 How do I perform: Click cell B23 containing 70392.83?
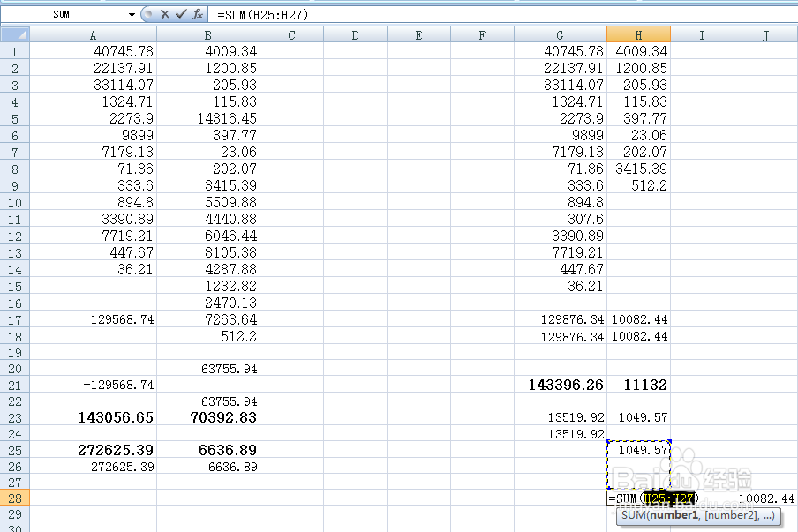[208, 417]
